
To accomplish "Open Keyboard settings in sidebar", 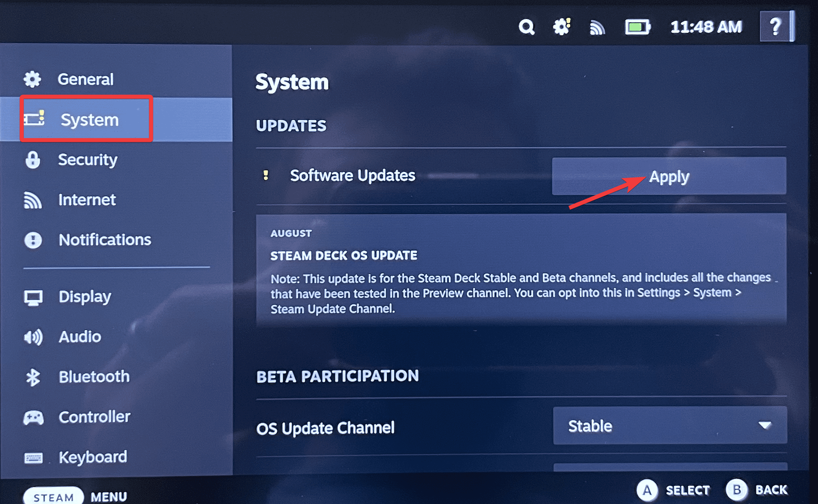I will [x=92, y=457].
